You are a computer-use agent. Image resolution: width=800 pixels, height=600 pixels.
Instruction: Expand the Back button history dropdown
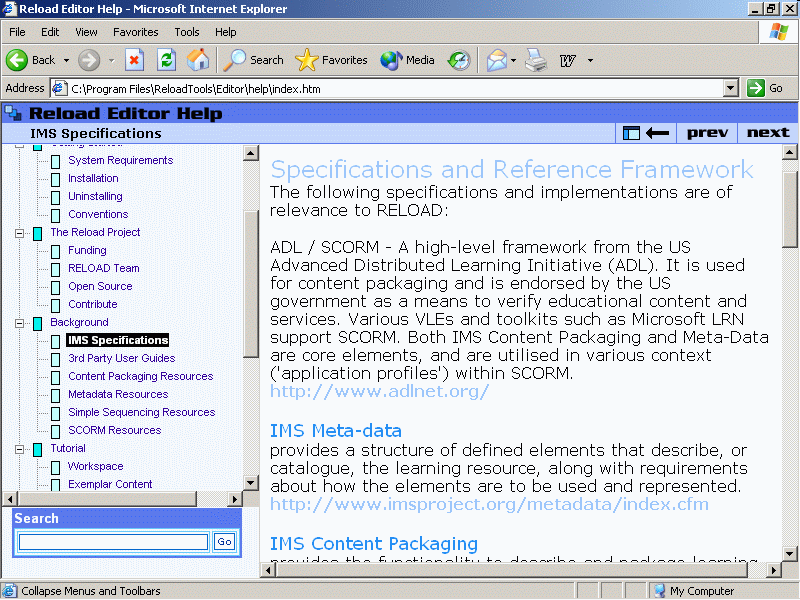pyautogui.click(x=67, y=60)
